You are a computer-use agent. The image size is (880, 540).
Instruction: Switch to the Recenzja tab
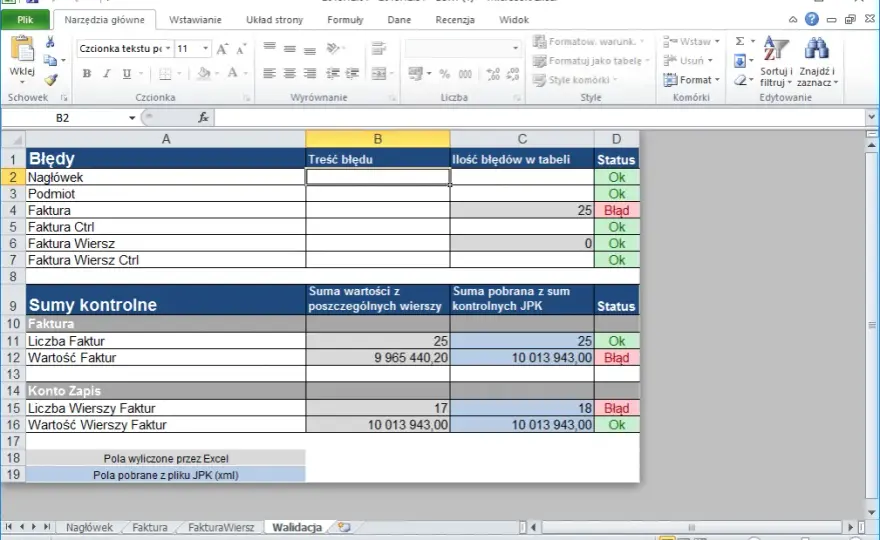click(455, 20)
